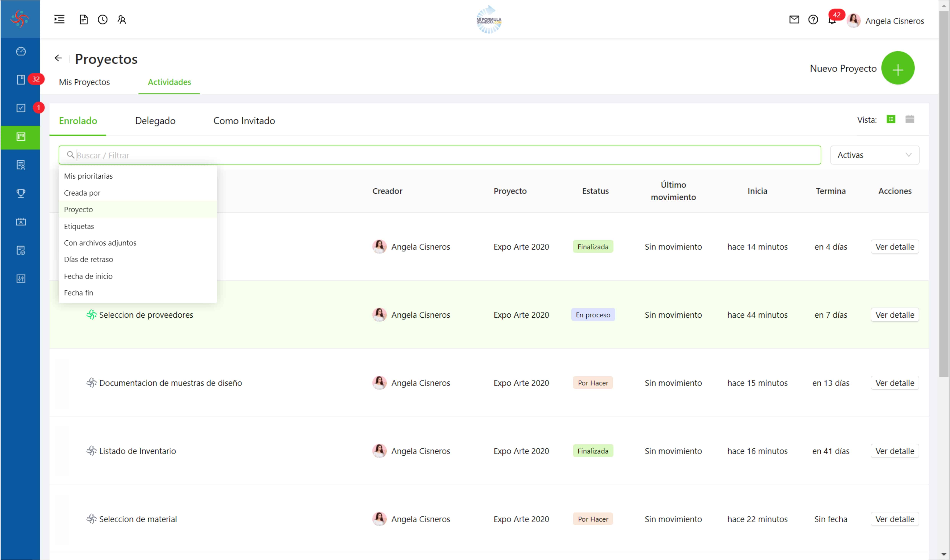
Task: Click the Mi Formula Ganadora center logo
Action: (489, 19)
